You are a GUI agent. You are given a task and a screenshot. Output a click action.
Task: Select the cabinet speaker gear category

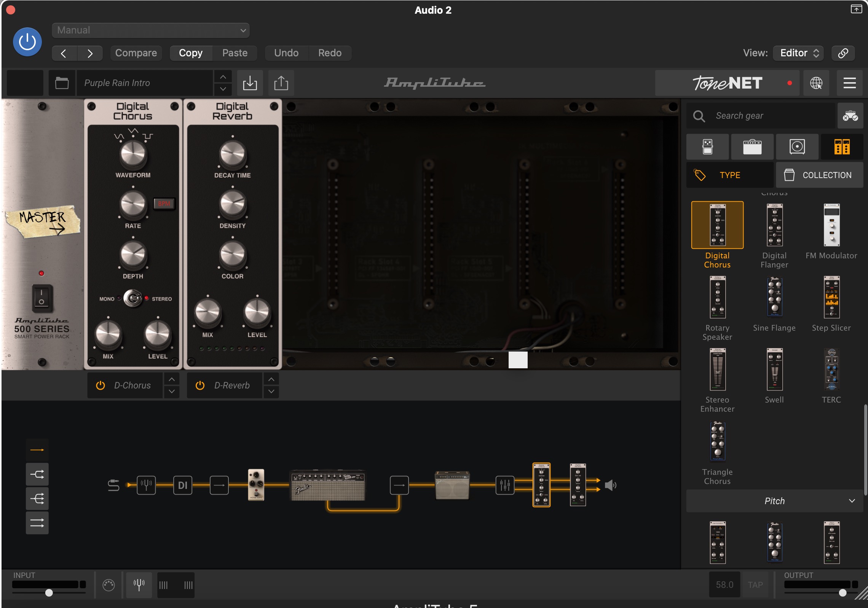point(797,147)
